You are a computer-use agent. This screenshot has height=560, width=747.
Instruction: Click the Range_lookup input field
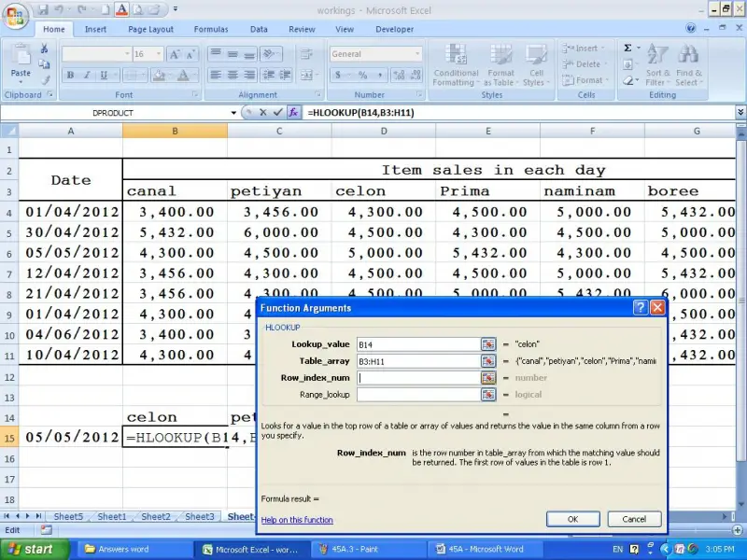click(418, 395)
